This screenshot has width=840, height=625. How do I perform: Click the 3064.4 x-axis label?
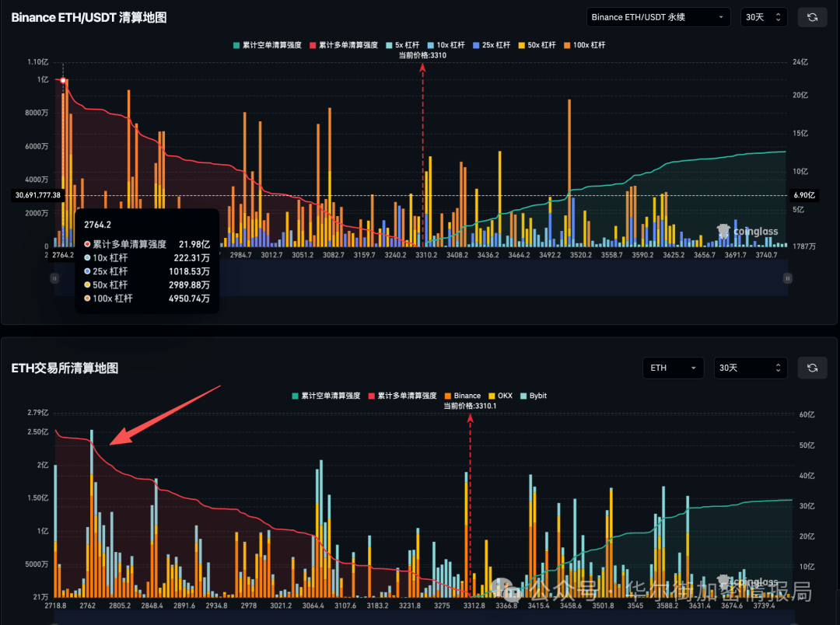pos(313,606)
